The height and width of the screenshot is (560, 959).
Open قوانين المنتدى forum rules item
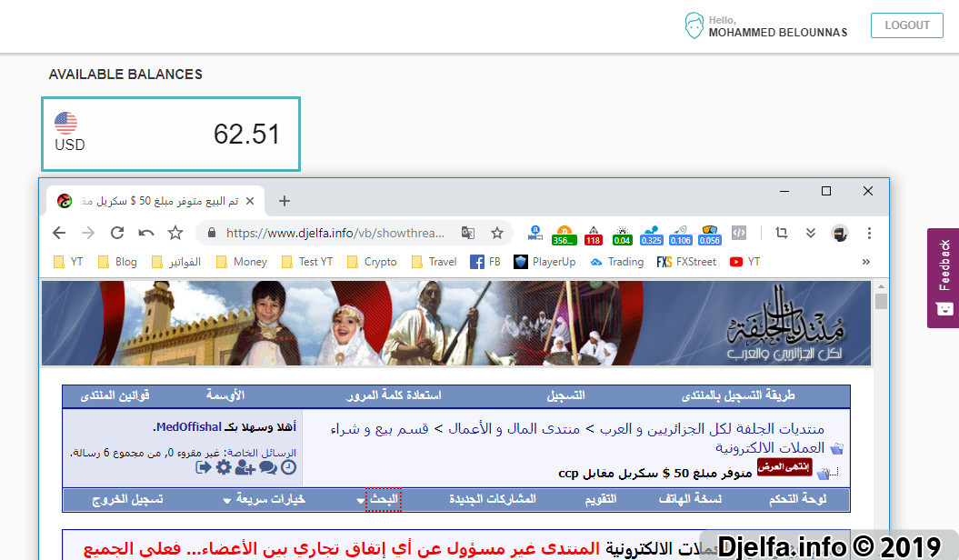(x=115, y=395)
